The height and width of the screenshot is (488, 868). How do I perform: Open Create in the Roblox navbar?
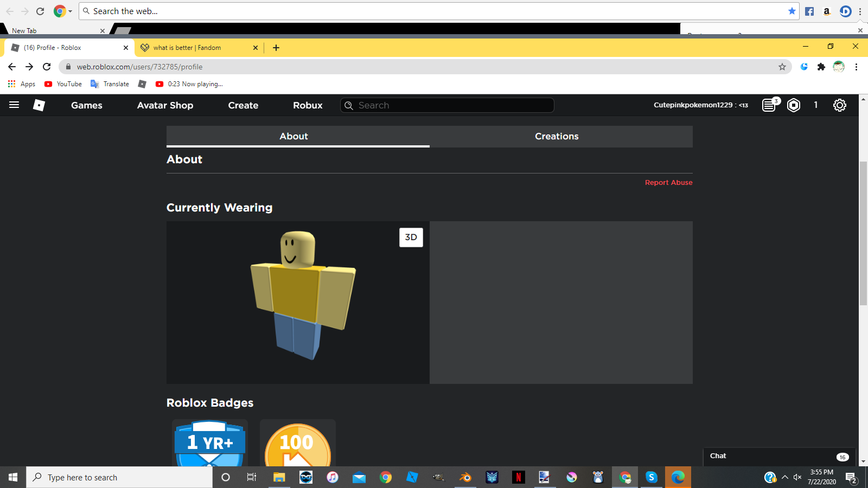click(x=243, y=105)
